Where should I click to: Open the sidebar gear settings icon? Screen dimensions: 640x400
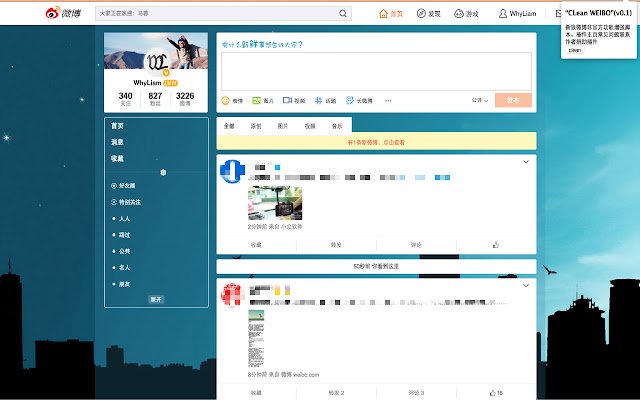(163, 173)
